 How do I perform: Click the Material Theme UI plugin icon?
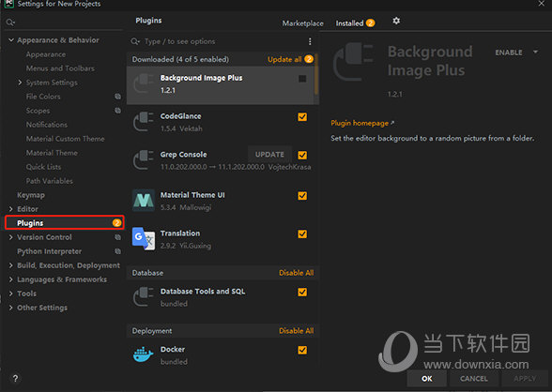click(144, 201)
